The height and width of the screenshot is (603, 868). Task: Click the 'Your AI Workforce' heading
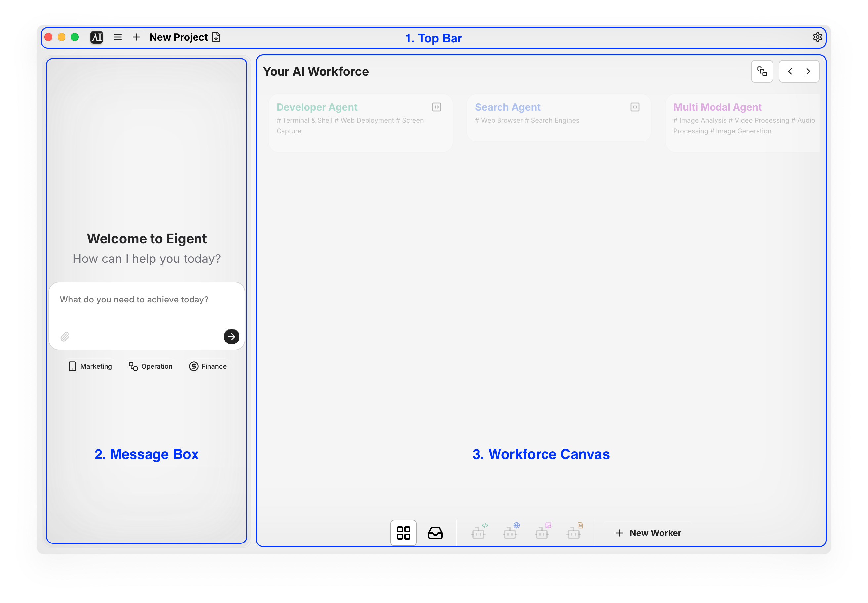coord(316,71)
